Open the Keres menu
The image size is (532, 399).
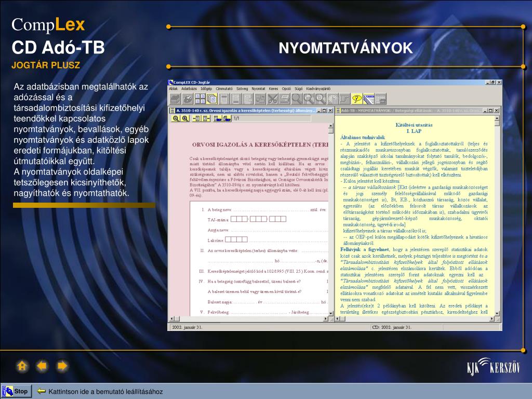point(273,89)
